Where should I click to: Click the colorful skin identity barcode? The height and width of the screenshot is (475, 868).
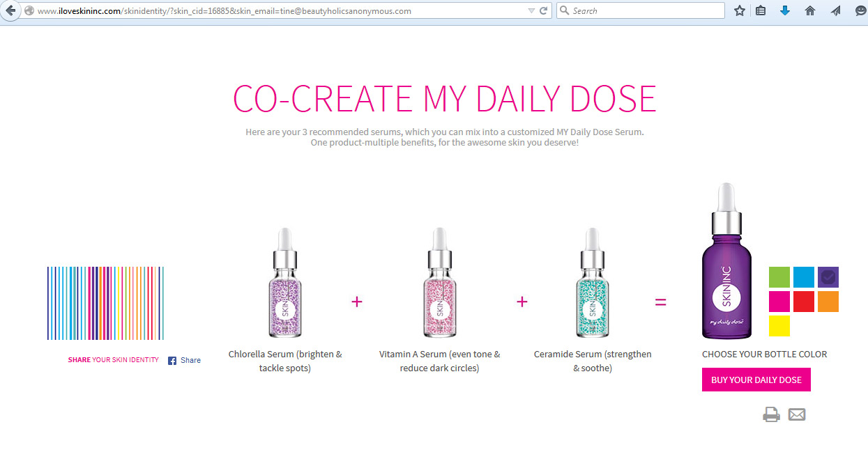pos(105,303)
